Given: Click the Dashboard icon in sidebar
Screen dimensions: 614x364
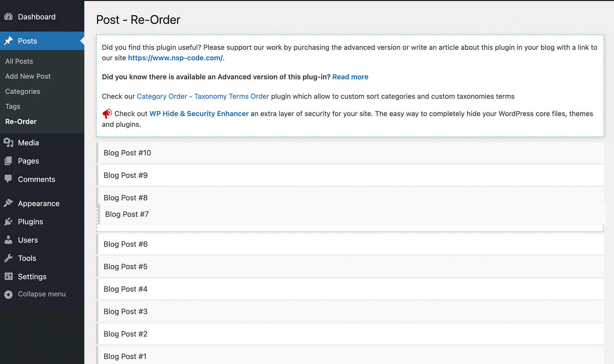Looking at the screenshot, I should pyautogui.click(x=9, y=17).
